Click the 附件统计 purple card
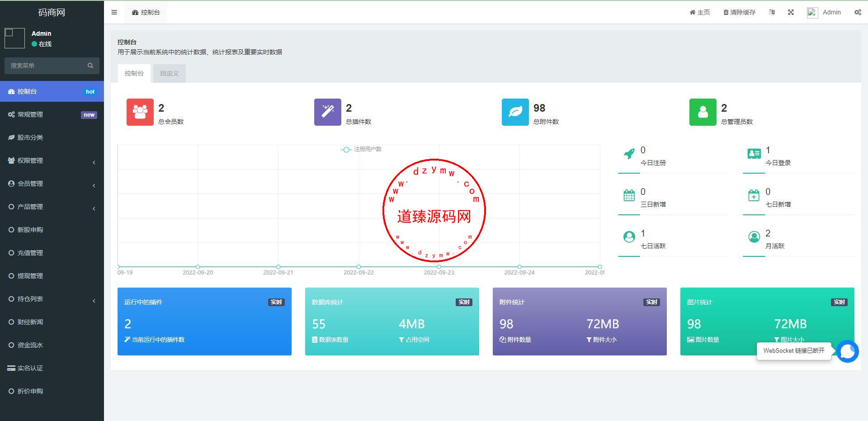 pyautogui.click(x=580, y=322)
